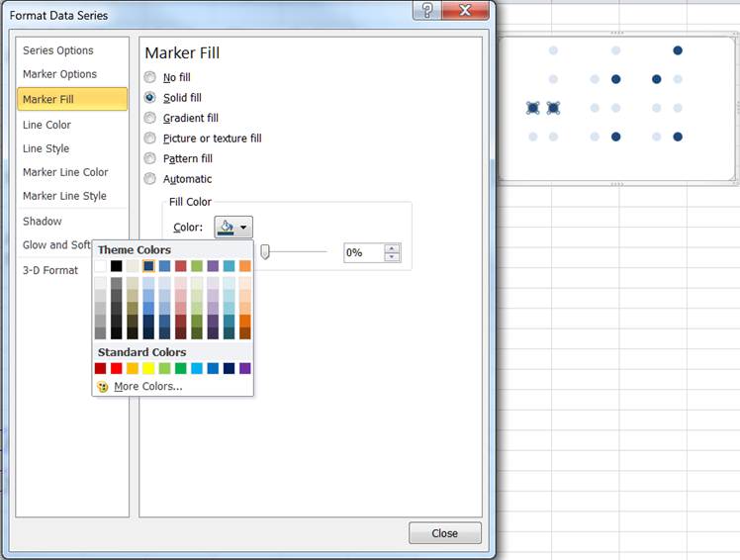Screen dimensions: 740x560
Task: Pick the yellow standard color swatch
Action: point(148,368)
